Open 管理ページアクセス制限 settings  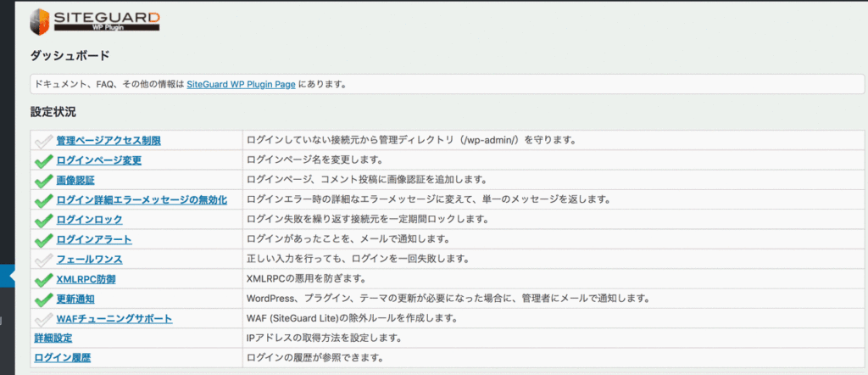(x=108, y=141)
